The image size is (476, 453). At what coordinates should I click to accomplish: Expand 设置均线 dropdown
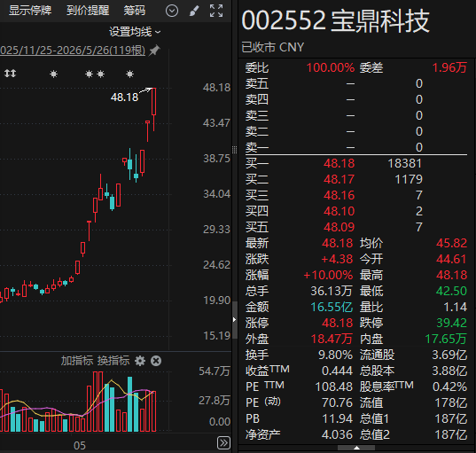(x=135, y=32)
